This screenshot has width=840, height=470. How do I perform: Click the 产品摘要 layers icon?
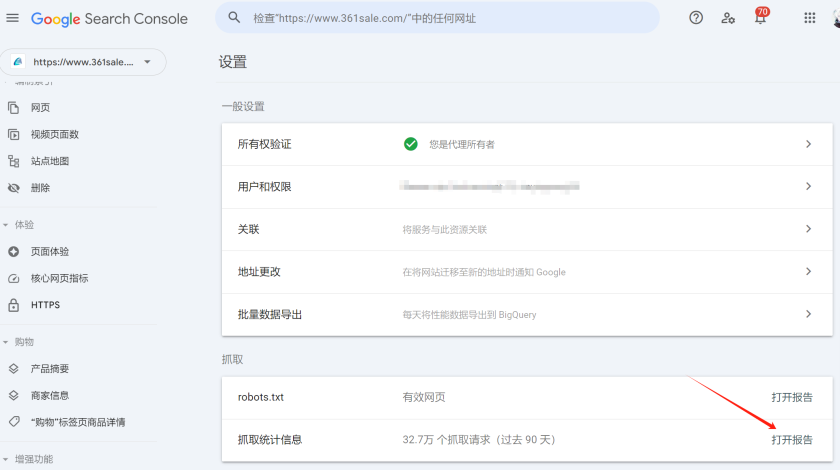13,369
